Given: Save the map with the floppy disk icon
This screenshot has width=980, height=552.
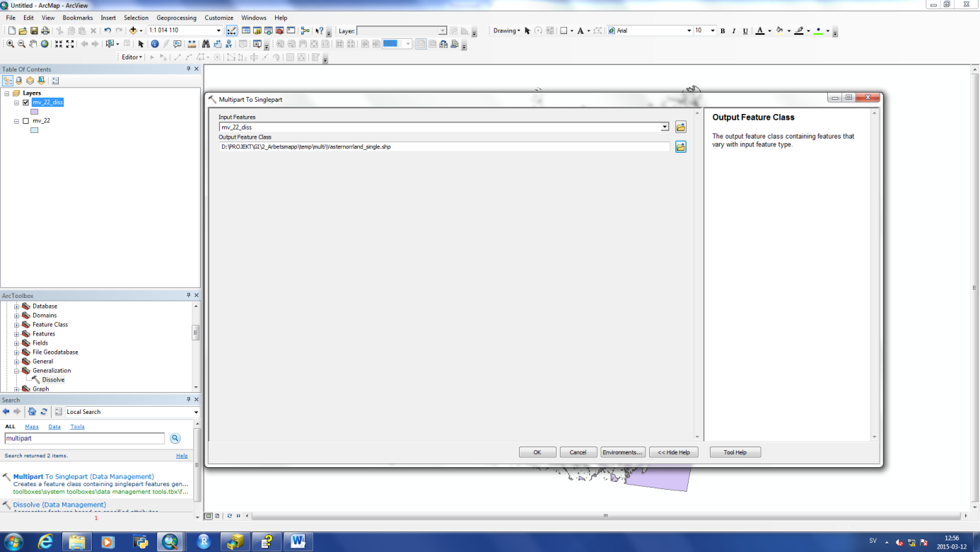Looking at the screenshot, I should (34, 30).
